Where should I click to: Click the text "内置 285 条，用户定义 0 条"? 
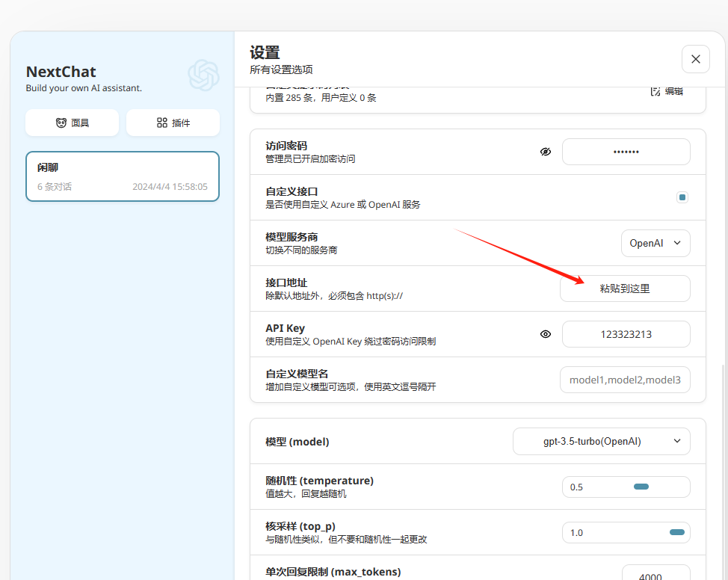[321, 98]
